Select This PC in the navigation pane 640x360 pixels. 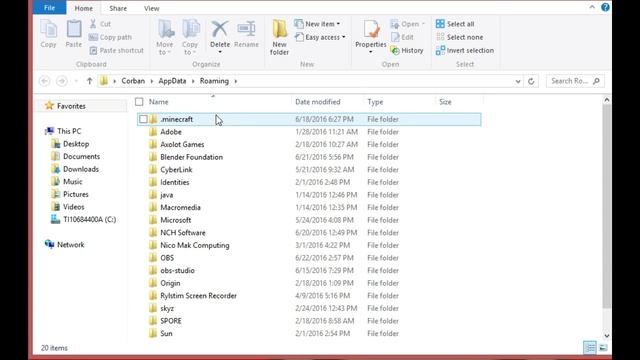point(63,131)
